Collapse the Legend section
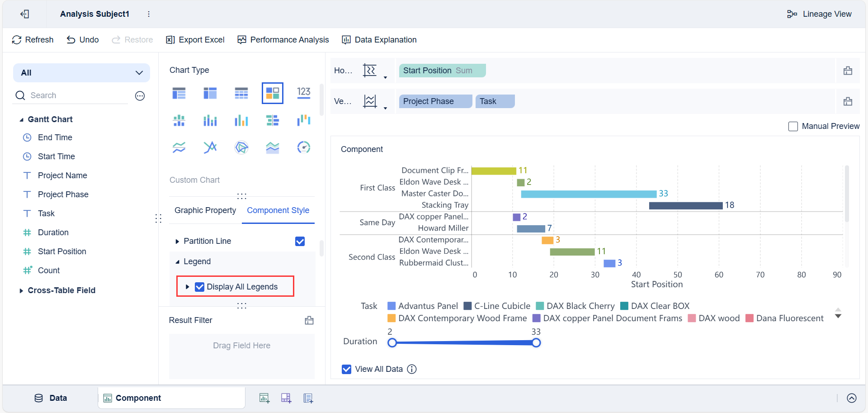 point(177,261)
